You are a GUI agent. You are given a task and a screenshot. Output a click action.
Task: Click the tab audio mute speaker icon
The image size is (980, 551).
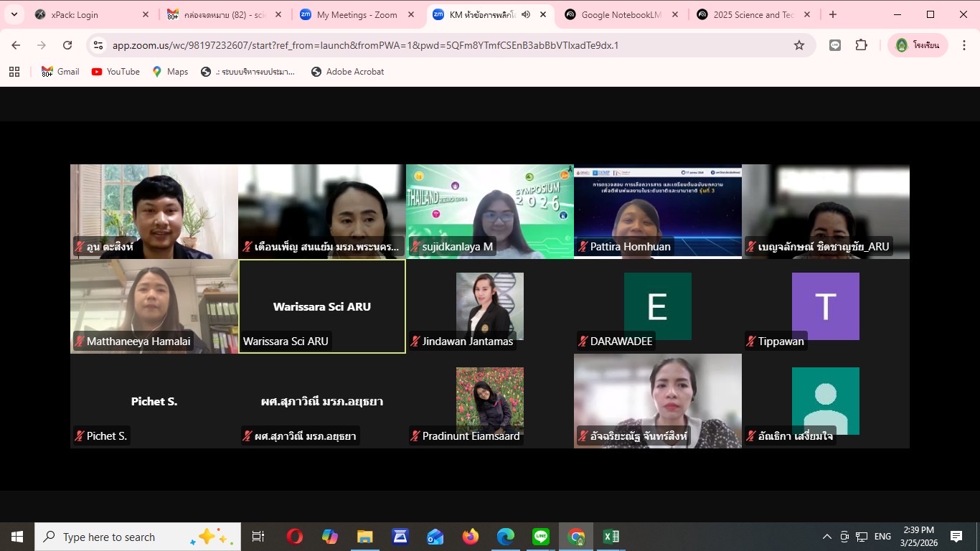tap(526, 14)
